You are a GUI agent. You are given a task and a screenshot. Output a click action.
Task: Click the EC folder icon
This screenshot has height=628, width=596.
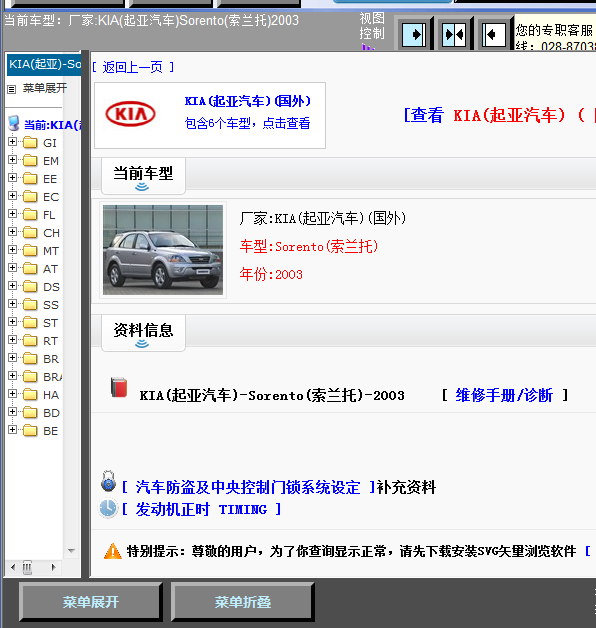(30, 197)
